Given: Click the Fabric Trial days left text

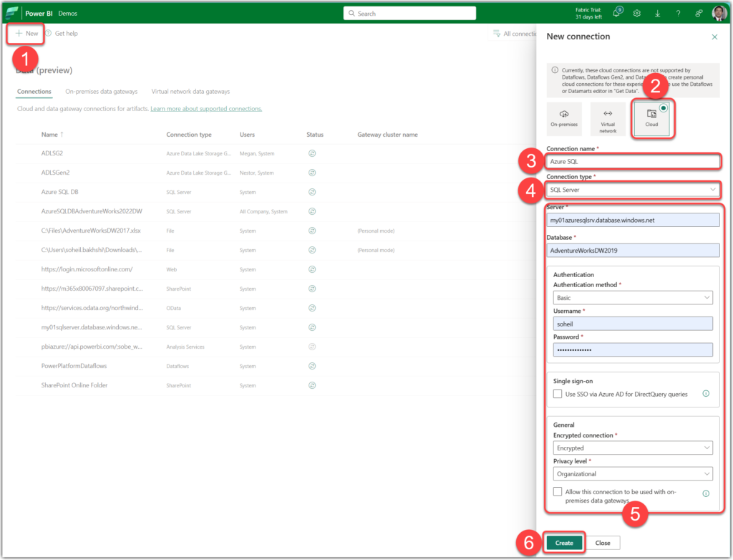Looking at the screenshot, I should click(x=588, y=14).
